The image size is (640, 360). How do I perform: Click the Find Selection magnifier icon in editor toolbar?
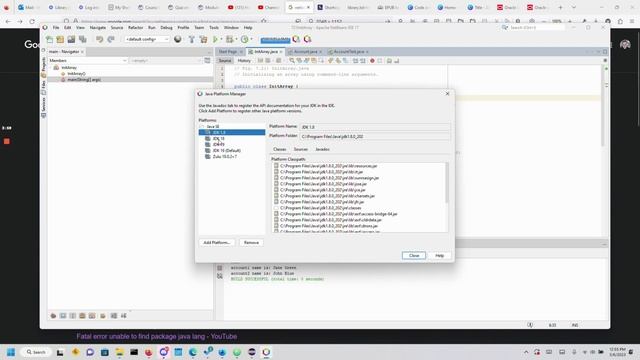292,61
